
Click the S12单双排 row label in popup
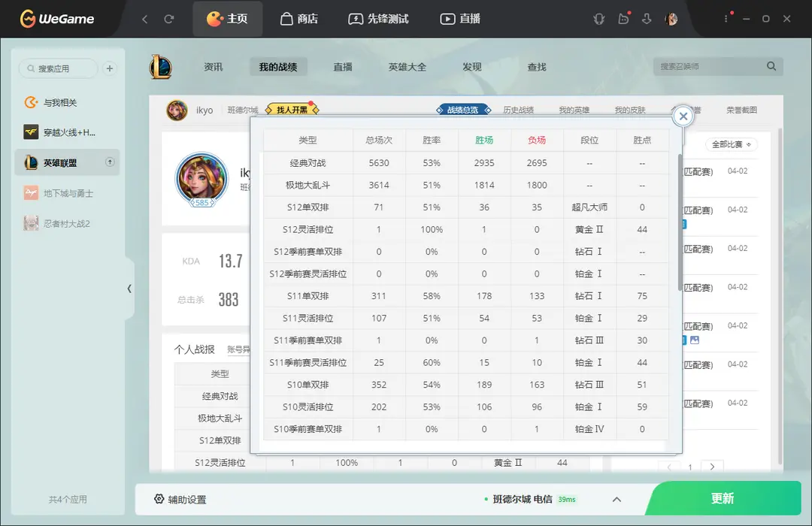pyautogui.click(x=308, y=207)
